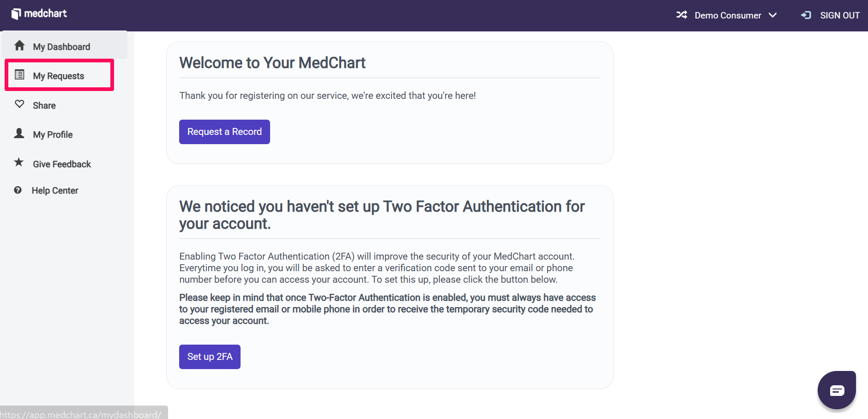Select Share in the sidebar
This screenshot has width=868, height=419.
click(44, 105)
